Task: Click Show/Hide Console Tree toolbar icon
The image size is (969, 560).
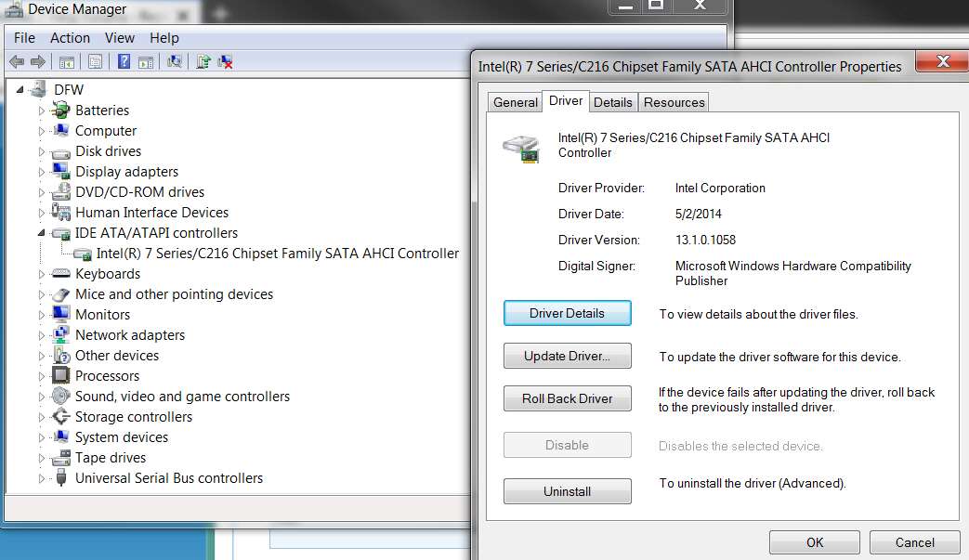Action: (x=67, y=61)
